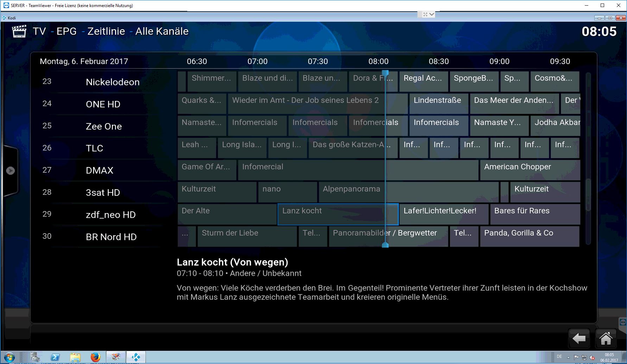This screenshot has height=364, width=627.
Task: Select the DMAX 'Infomercial' programme
Action: [358, 170]
